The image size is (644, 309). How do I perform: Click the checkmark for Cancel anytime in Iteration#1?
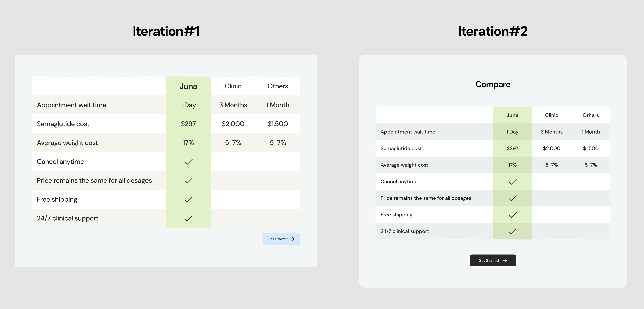[188, 162]
